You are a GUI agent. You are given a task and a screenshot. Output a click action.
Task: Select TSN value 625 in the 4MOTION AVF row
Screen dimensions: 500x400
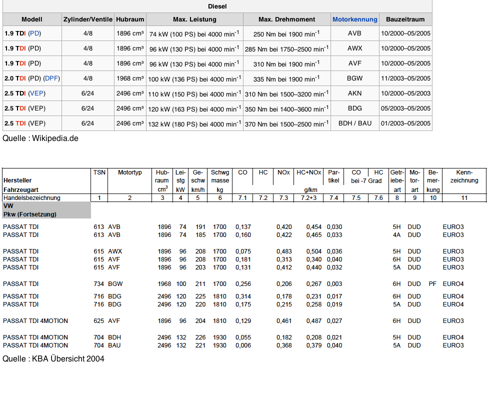99,321
